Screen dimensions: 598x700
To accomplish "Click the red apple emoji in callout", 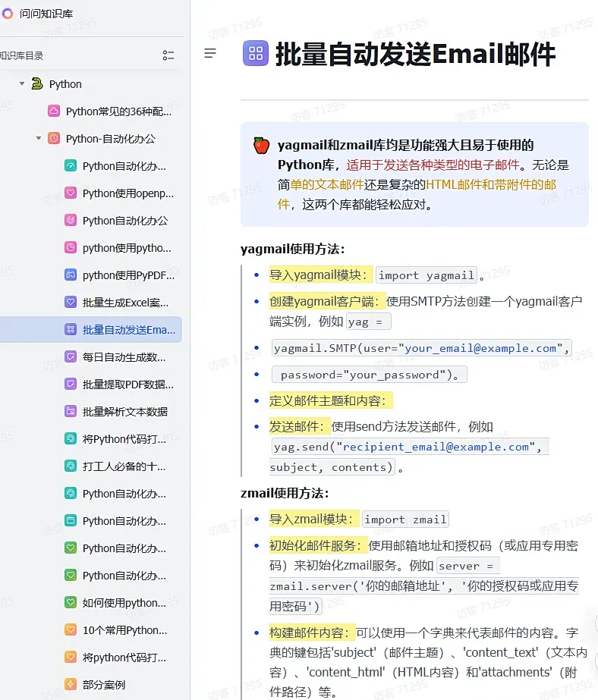I will pos(261,146).
